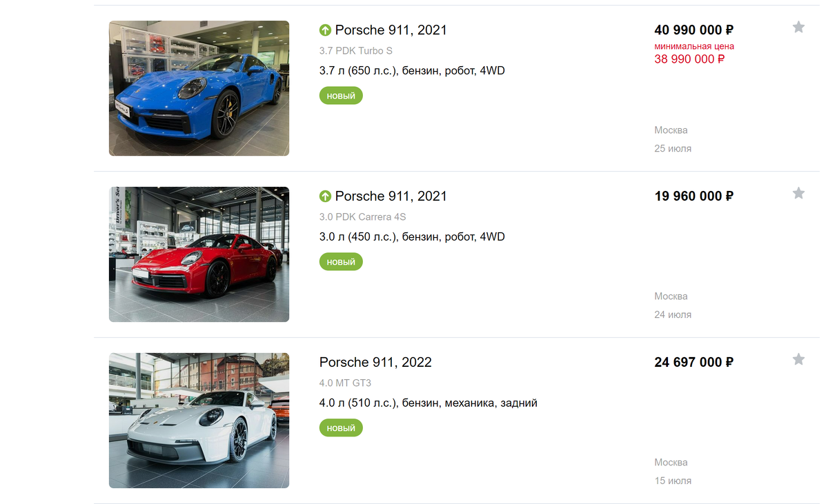Viewport: 828px width, 504px height.
Task: Open blue Porsche 911 photo
Action: [199, 88]
